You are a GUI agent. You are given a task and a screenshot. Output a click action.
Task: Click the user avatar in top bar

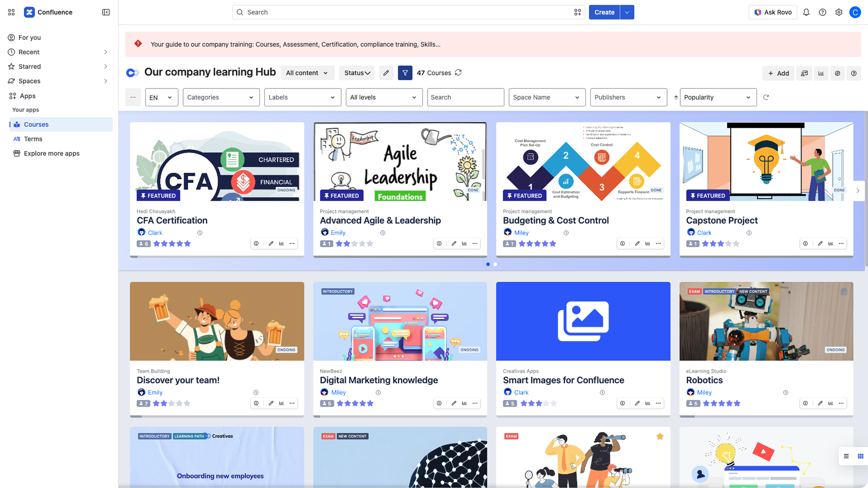point(855,12)
